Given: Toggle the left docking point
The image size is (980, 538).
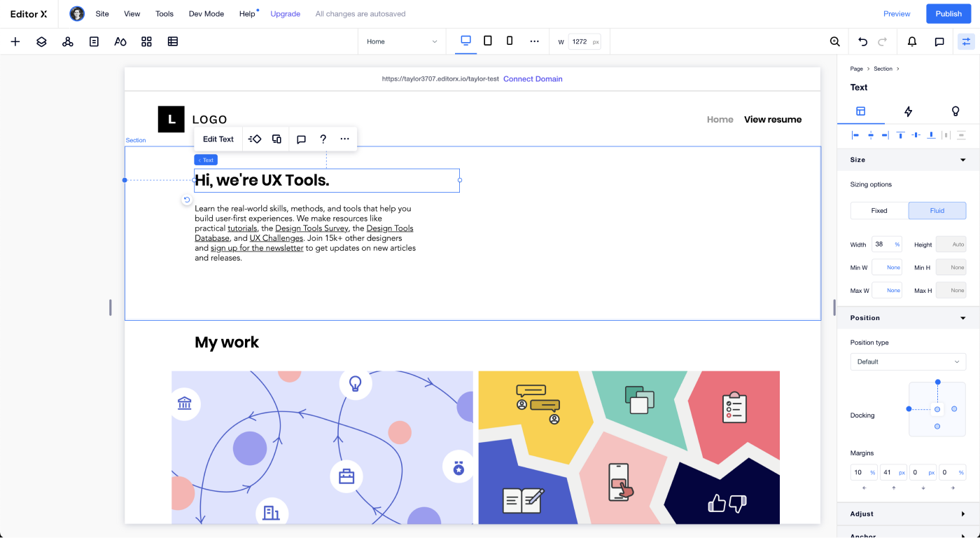Looking at the screenshot, I should pos(909,408).
